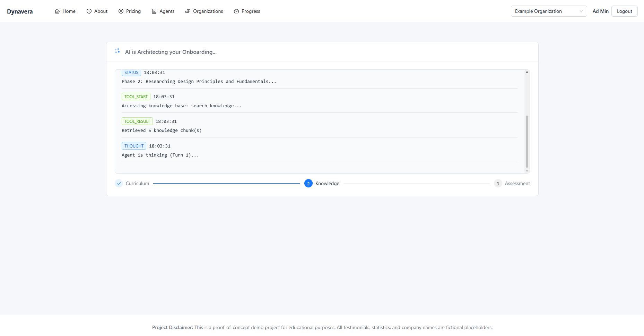The height and width of the screenshot is (336, 644).
Task: Go to the Pricing page
Action: 130,11
